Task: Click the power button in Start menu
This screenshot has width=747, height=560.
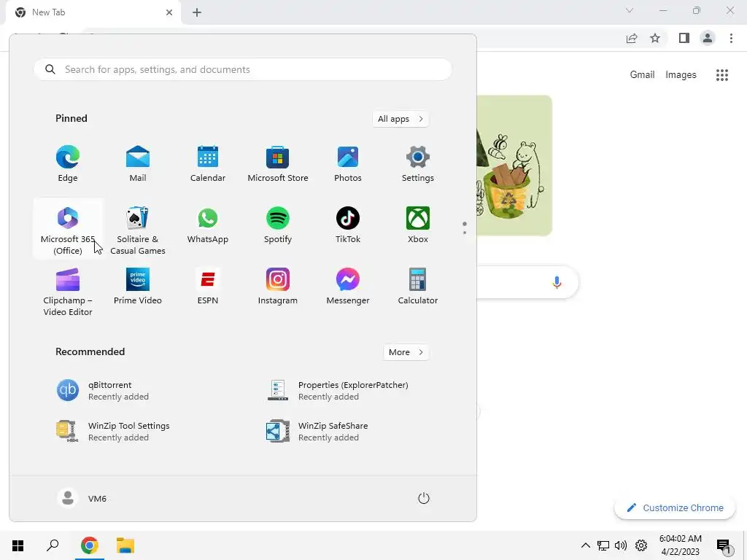Action: tap(424, 498)
